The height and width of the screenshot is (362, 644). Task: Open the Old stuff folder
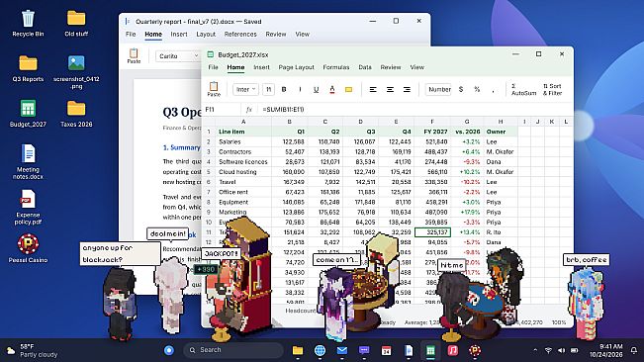[76, 24]
